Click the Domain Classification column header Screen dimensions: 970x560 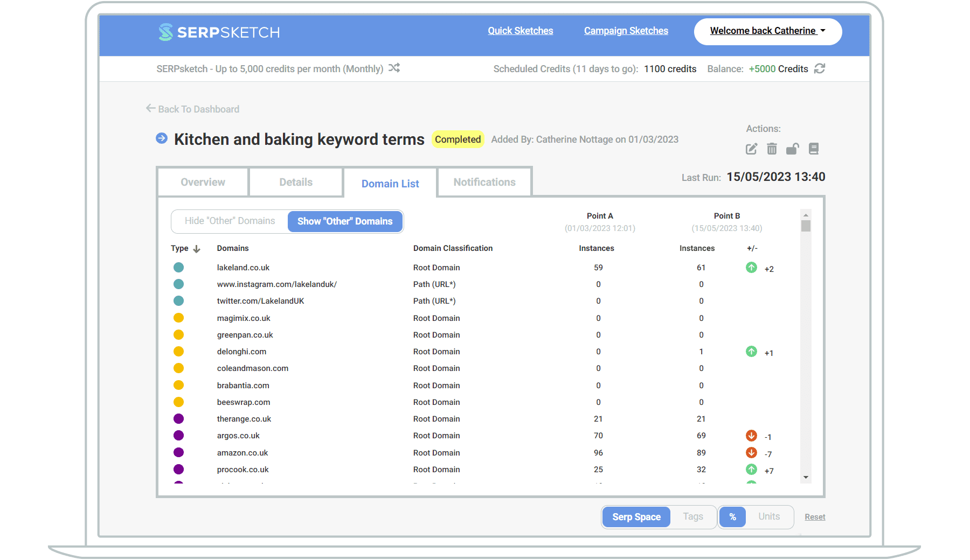[453, 248]
